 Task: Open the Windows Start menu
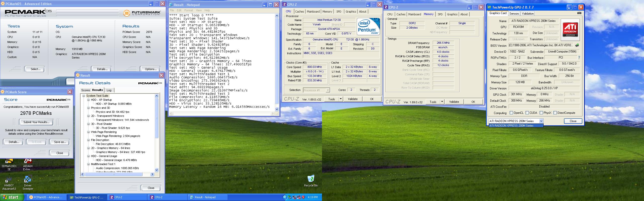coord(12,197)
